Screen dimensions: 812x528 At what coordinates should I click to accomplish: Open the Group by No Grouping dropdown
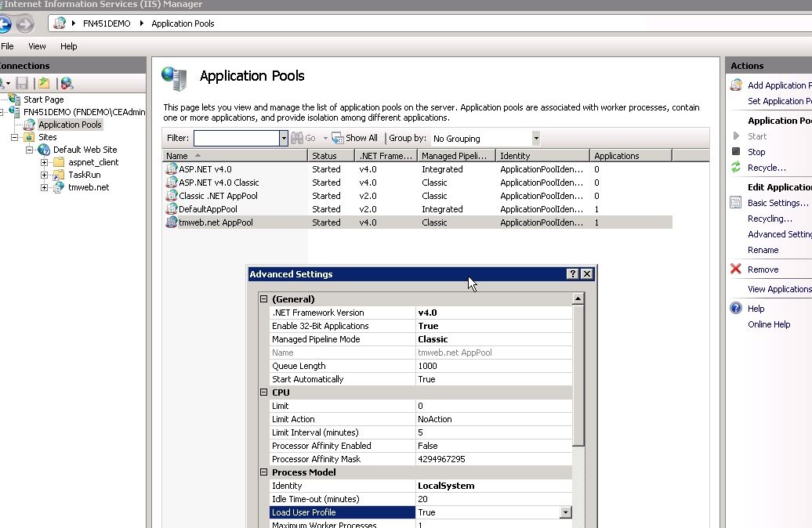(x=535, y=138)
